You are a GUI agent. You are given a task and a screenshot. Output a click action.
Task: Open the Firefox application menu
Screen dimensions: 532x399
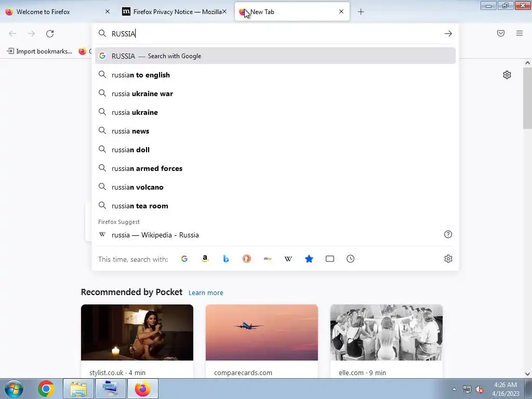[520, 33]
